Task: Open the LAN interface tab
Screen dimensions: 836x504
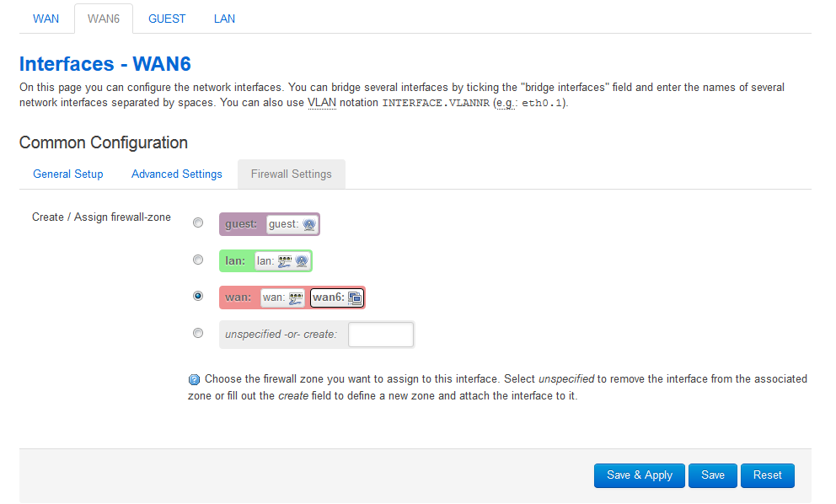Action: pyautogui.click(x=224, y=19)
